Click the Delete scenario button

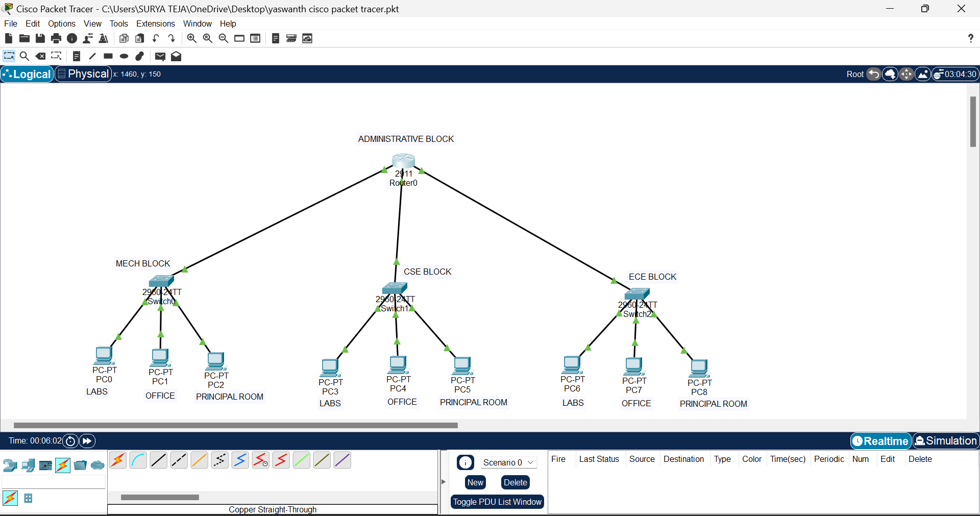click(515, 482)
